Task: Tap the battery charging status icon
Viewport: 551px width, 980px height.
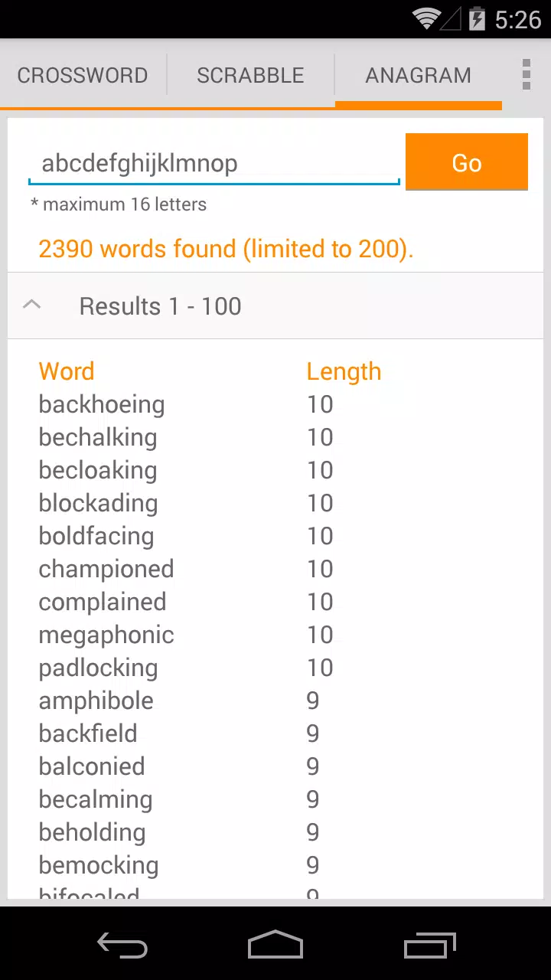Action: pos(477,18)
